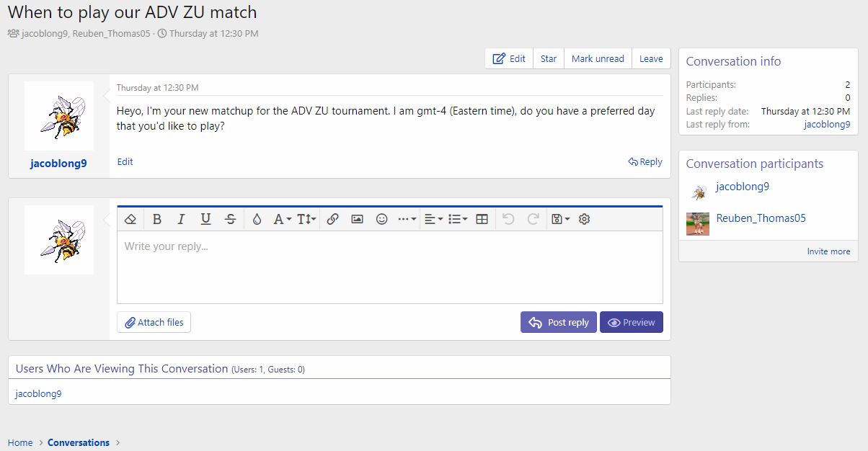
Task: Insert a table in the reply
Action: point(482,219)
